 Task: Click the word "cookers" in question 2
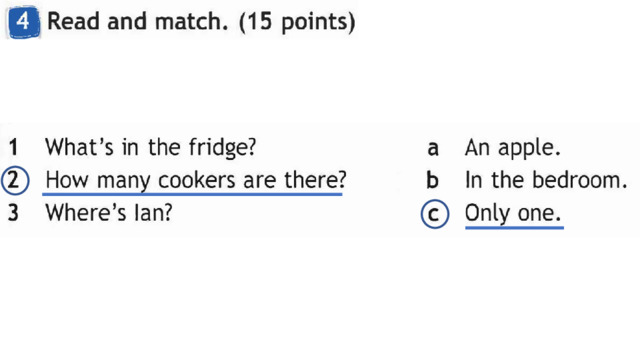(x=197, y=180)
